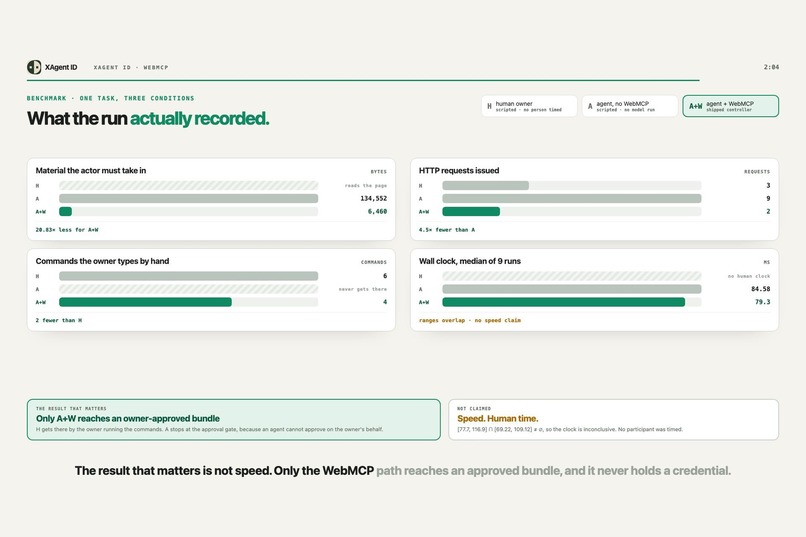This screenshot has width=806, height=537.
Task: Click the COMMANDS unit label
Action: point(374,262)
